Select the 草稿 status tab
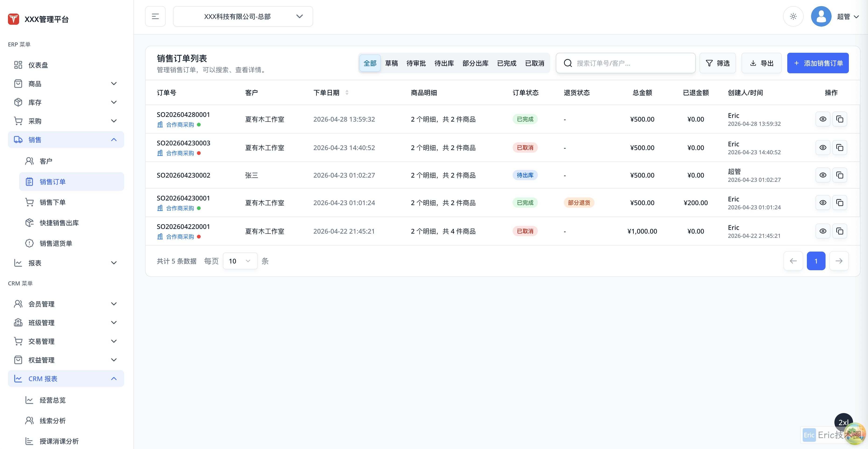The height and width of the screenshot is (449, 868). click(x=392, y=63)
